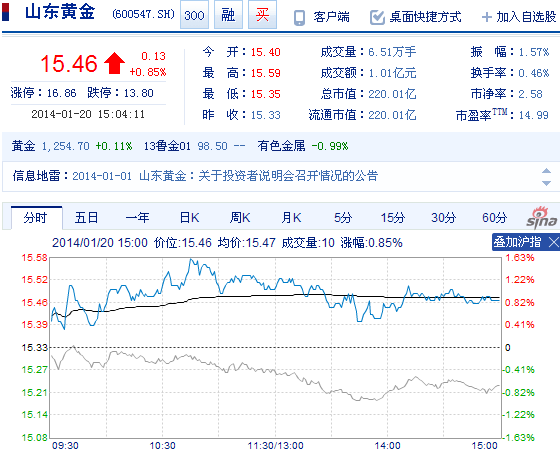Click the 成交量 volume value 6.51万手
Image resolution: width=560 pixels, height=452 pixels.
pyautogui.click(x=392, y=52)
